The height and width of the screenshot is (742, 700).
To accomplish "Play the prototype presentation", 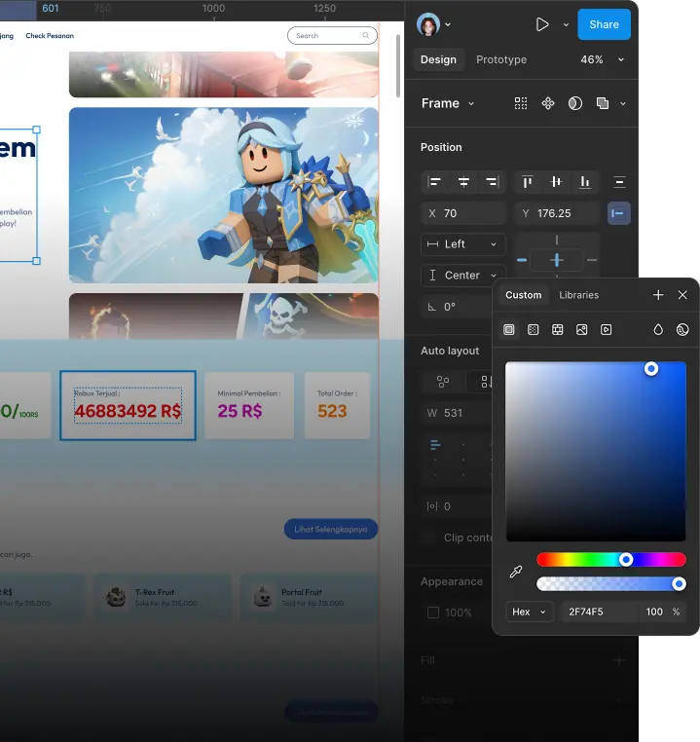I will click(x=542, y=24).
